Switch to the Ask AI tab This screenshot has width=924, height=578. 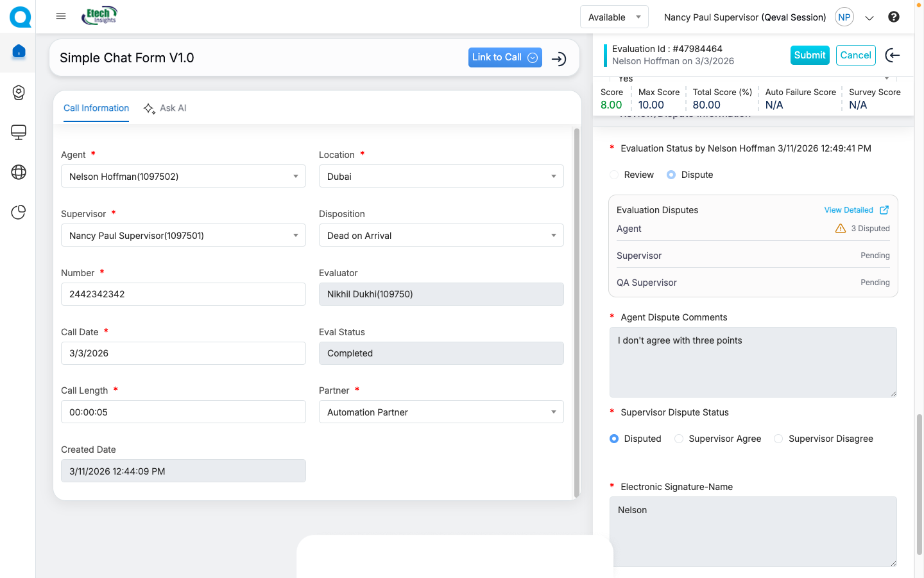(166, 109)
